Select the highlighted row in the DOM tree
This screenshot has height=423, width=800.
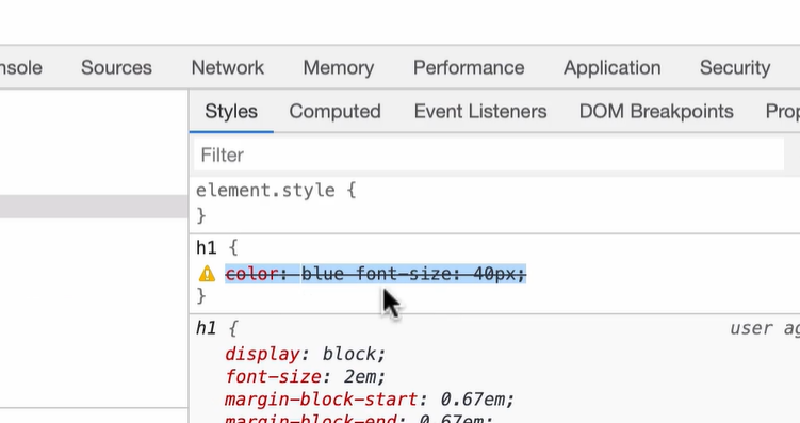click(94, 206)
